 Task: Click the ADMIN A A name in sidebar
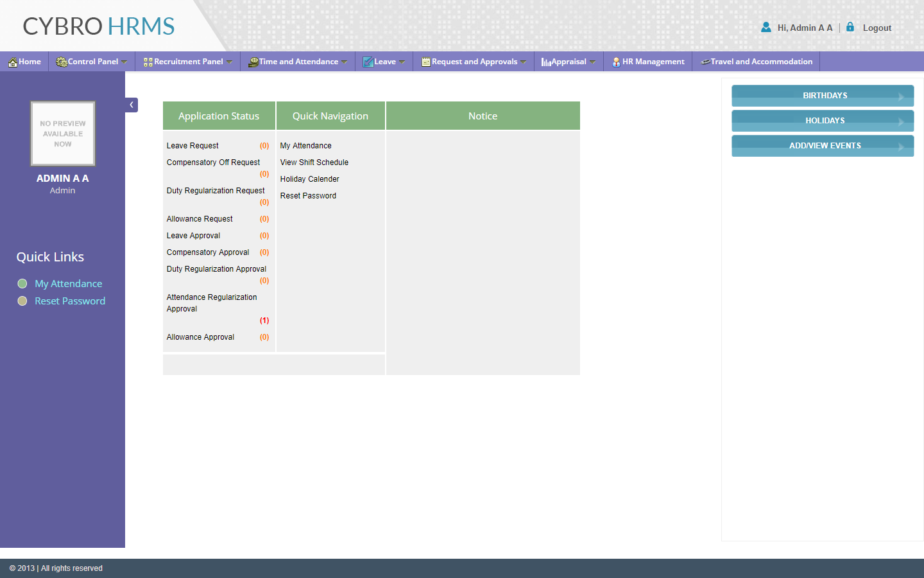(x=63, y=179)
